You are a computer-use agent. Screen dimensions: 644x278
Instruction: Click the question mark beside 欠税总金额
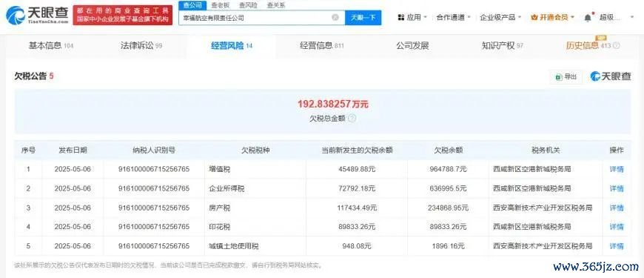(x=352, y=119)
